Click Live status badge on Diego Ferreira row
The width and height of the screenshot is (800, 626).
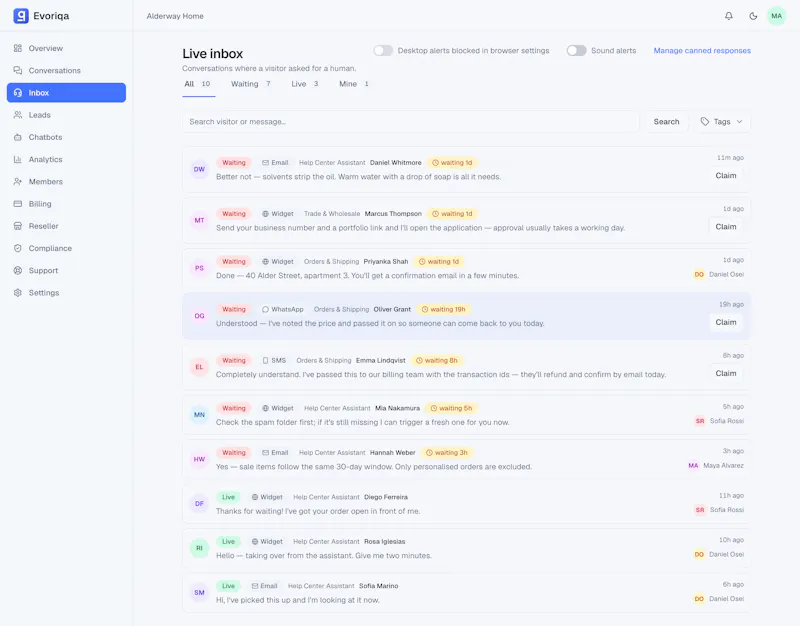pyautogui.click(x=228, y=497)
